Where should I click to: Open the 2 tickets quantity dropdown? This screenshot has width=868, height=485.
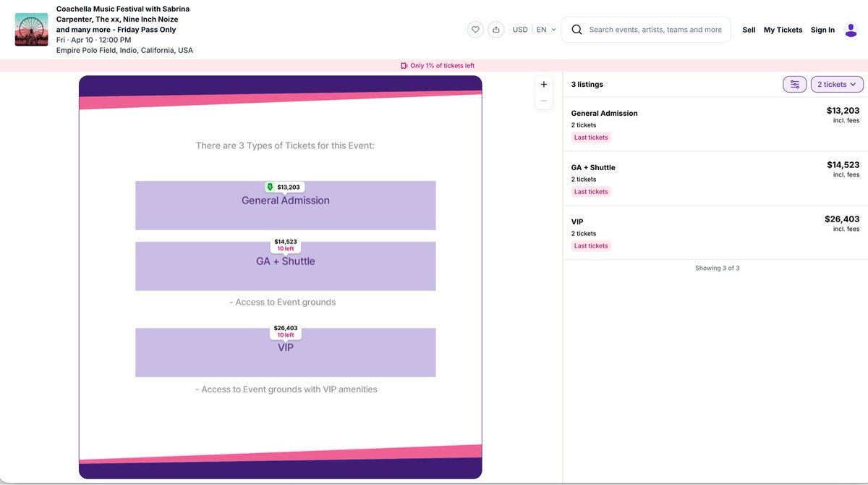[837, 85]
